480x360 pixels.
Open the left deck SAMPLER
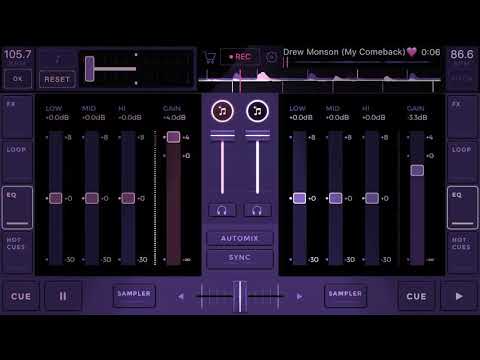(134, 295)
